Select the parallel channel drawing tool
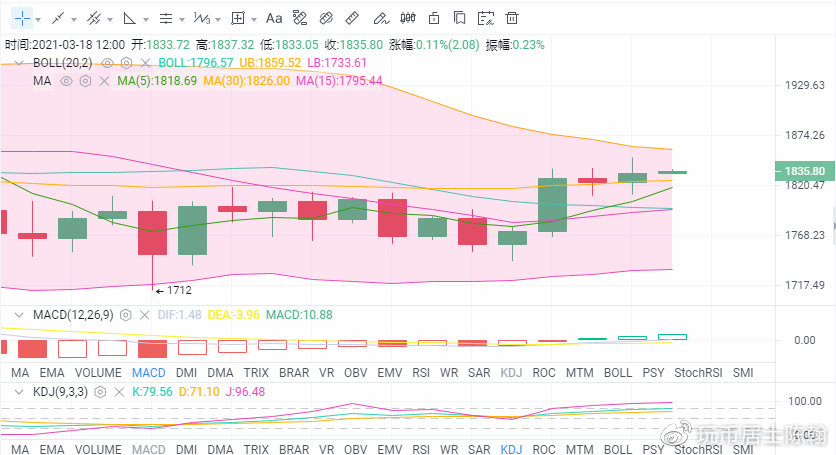Screen dimensions: 836x455 click(94, 19)
